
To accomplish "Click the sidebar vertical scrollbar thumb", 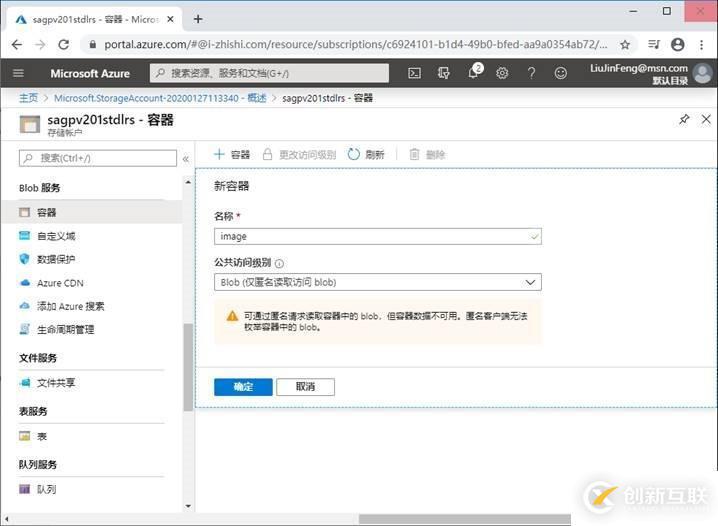I will (x=188, y=367).
